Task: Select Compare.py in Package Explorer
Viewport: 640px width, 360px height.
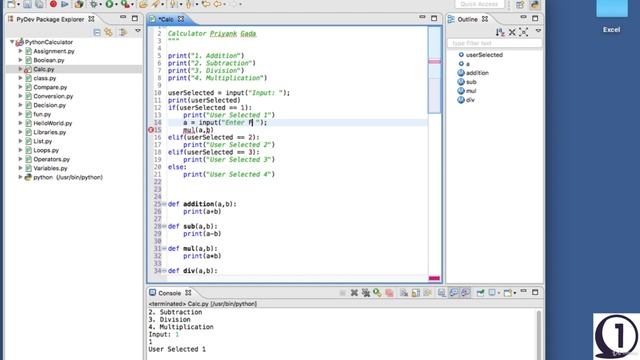Action: point(50,87)
